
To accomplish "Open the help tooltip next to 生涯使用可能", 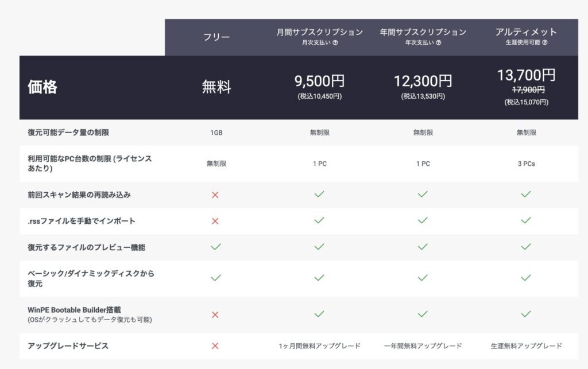I will coord(544,42).
